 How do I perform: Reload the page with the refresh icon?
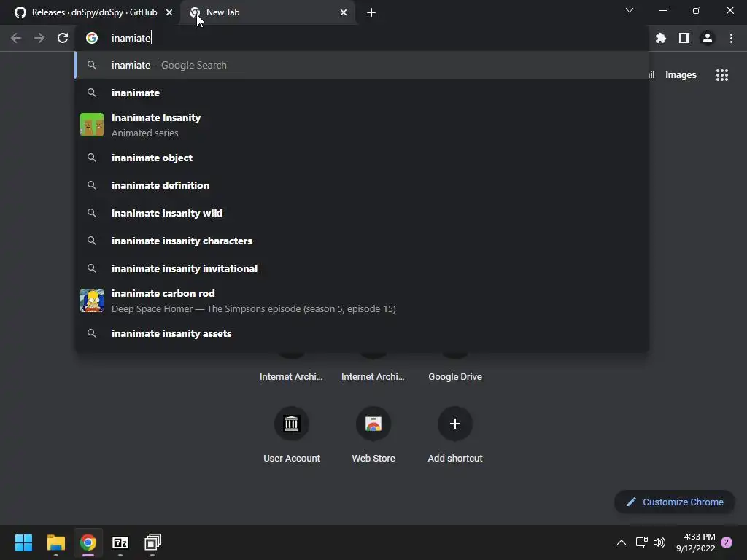click(63, 38)
